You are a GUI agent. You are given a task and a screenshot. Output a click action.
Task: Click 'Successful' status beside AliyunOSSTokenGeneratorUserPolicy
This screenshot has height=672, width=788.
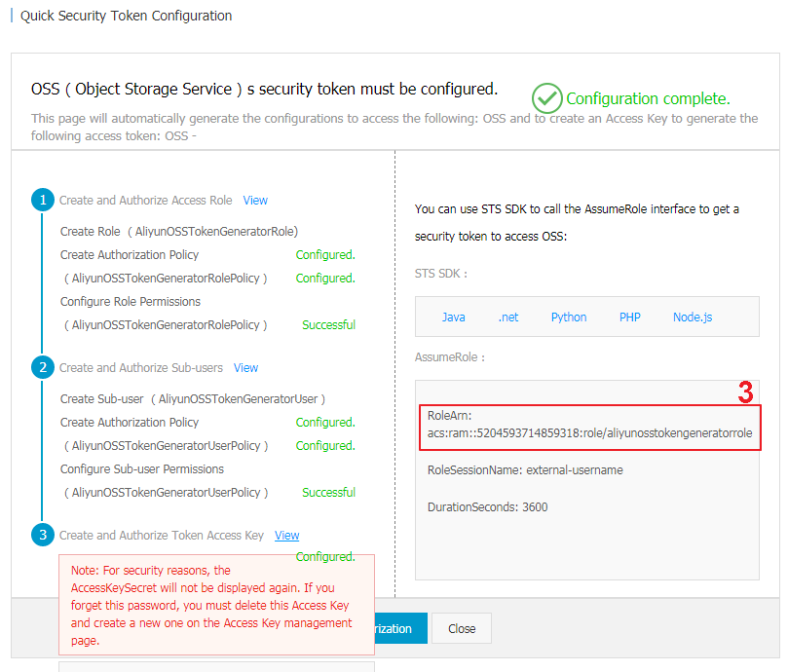[x=328, y=493]
